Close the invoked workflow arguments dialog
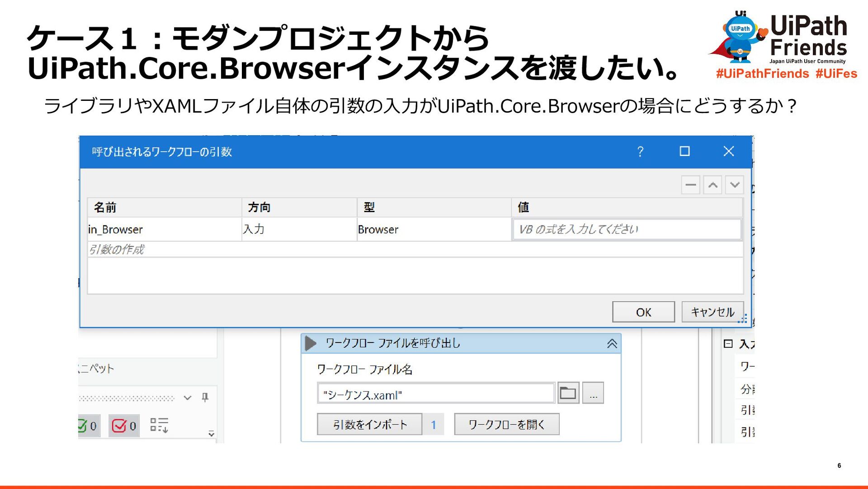 [728, 151]
